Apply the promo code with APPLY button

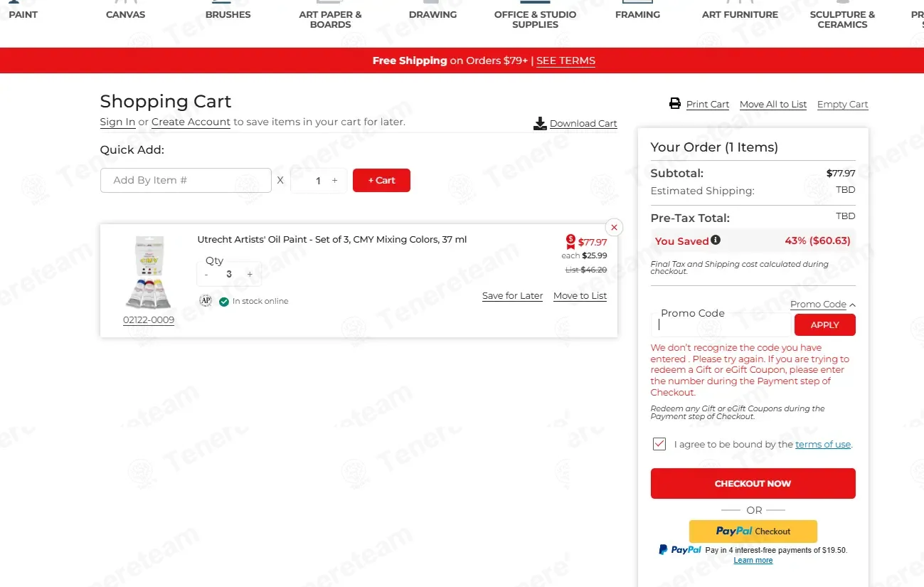pos(825,325)
